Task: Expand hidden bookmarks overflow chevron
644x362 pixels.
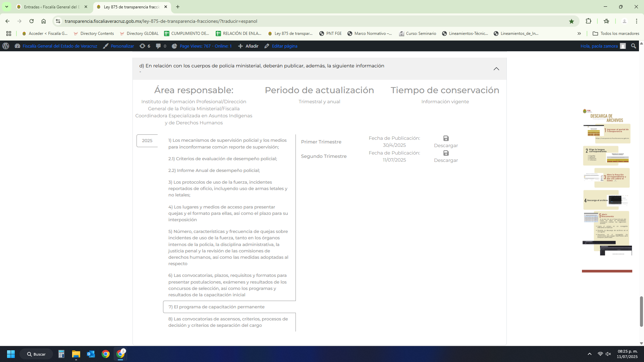Action: point(579,34)
